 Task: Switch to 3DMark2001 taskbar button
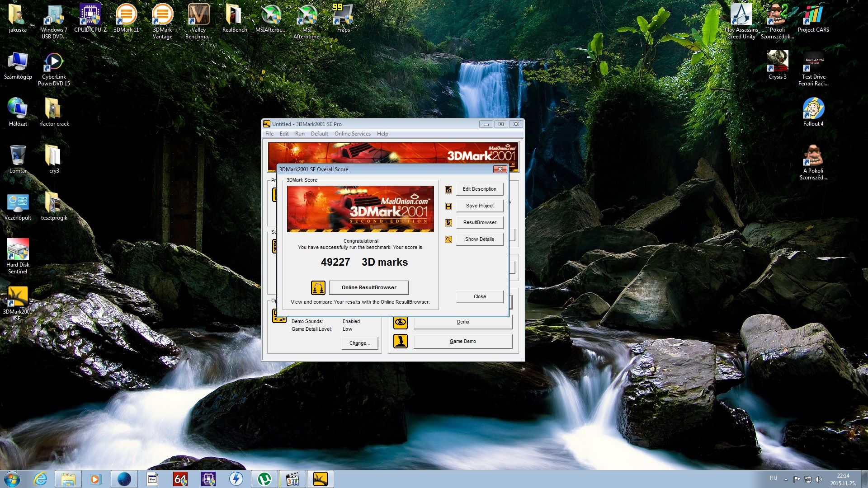[x=321, y=479]
